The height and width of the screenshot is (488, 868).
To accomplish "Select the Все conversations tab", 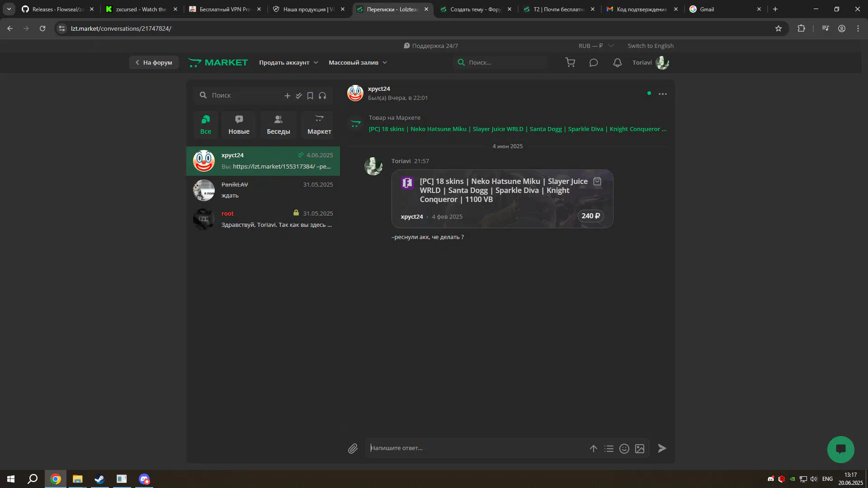I will pos(206,125).
